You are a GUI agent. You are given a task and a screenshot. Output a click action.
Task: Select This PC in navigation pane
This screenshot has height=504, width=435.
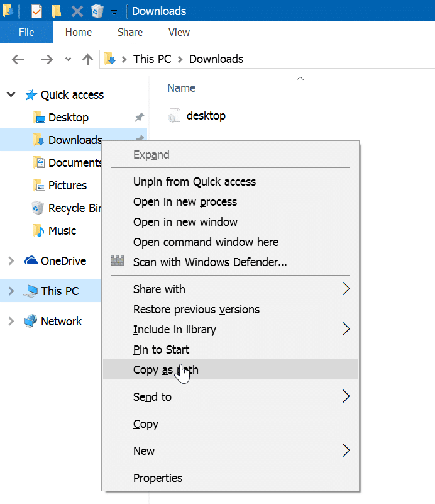[x=60, y=291]
